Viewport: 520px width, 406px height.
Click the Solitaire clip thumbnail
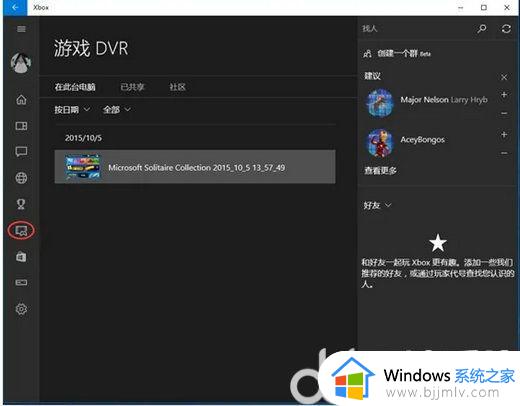coord(82,167)
